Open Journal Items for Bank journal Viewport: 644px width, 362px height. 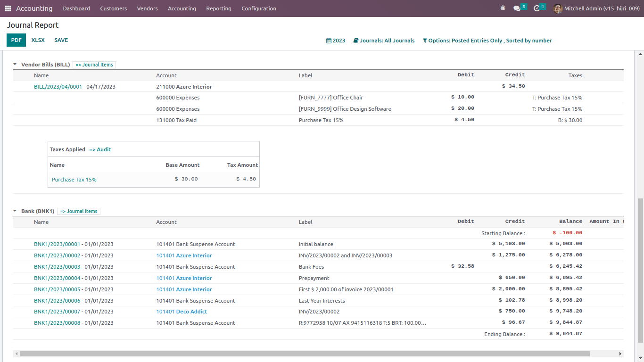pyautogui.click(x=79, y=211)
